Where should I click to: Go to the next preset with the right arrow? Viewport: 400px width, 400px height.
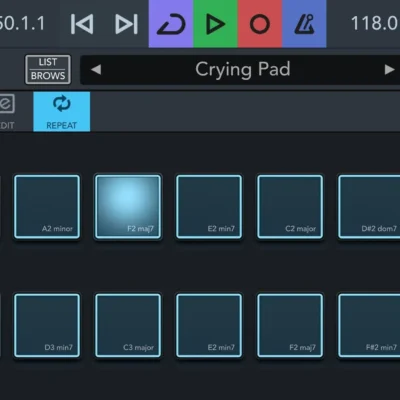coord(389,70)
